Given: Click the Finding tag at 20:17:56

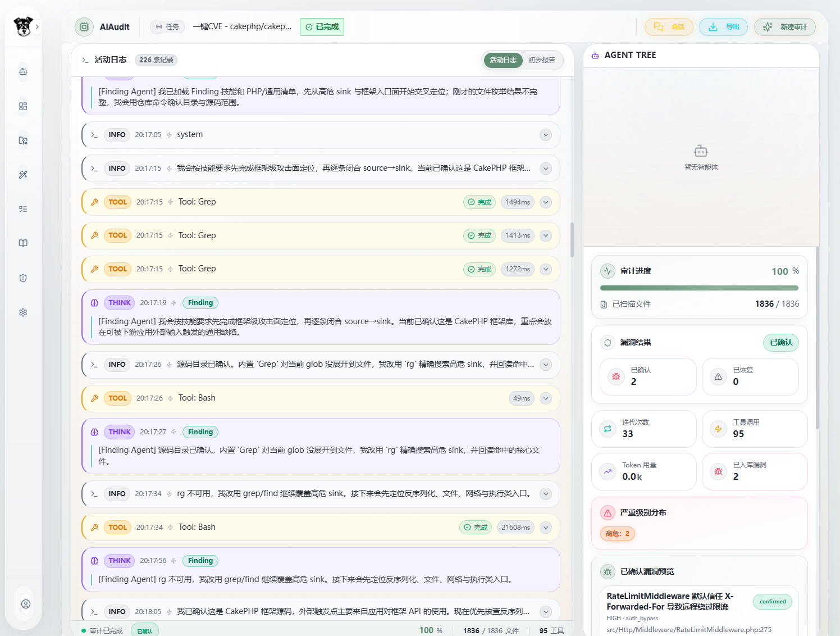Looking at the screenshot, I should (x=200, y=561).
